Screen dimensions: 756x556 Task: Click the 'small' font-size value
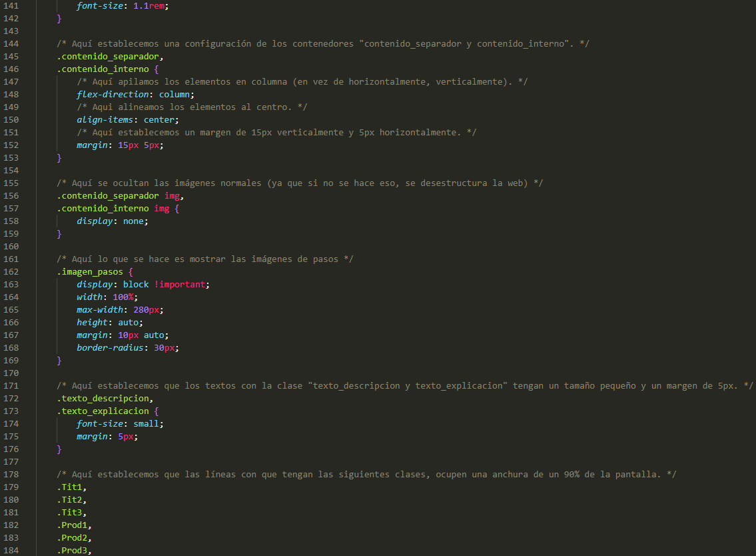(x=146, y=424)
